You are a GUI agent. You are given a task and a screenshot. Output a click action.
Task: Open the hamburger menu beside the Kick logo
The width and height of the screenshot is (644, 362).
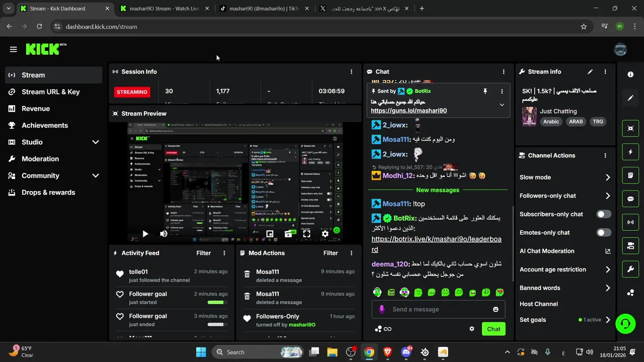pos(13,49)
